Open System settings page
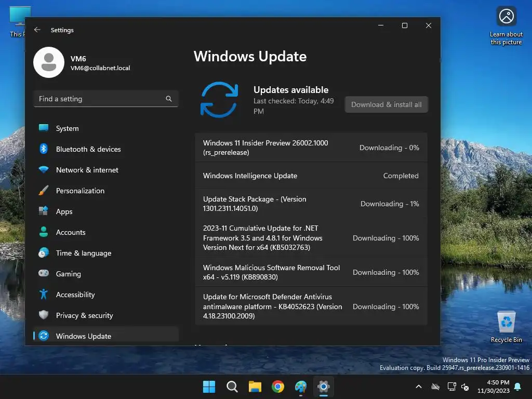The height and width of the screenshot is (399, 532). tap(106, 128)
